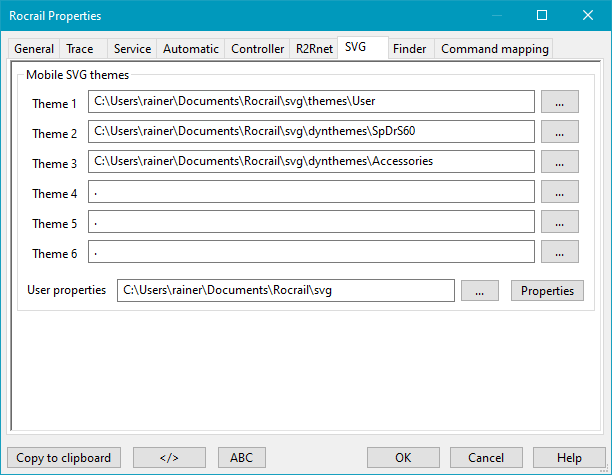
Task: Click into the Theme 5 path field
Action: (x=311, y=223)
